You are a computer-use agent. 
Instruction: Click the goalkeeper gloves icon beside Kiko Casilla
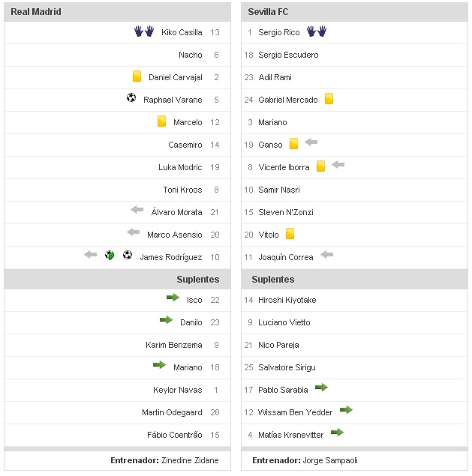click(143, 31)
